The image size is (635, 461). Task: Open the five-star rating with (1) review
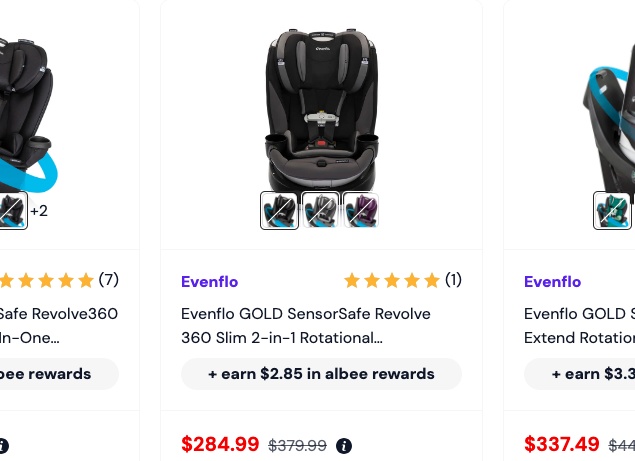403,280
